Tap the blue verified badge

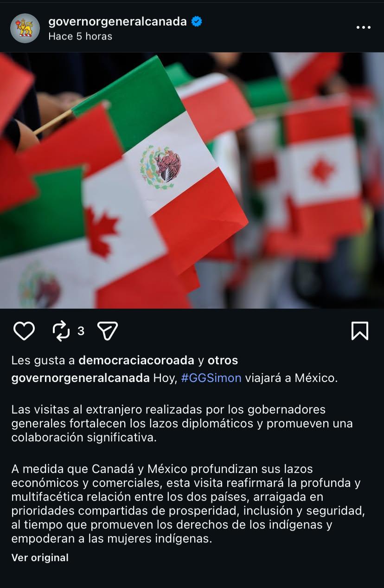197,21
